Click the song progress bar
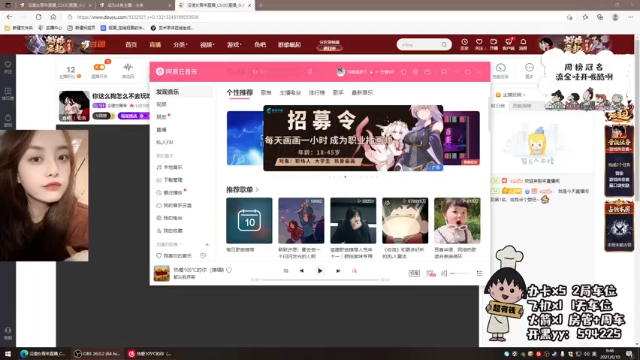This screenshot has height=360, width=640. click(320, 280)
